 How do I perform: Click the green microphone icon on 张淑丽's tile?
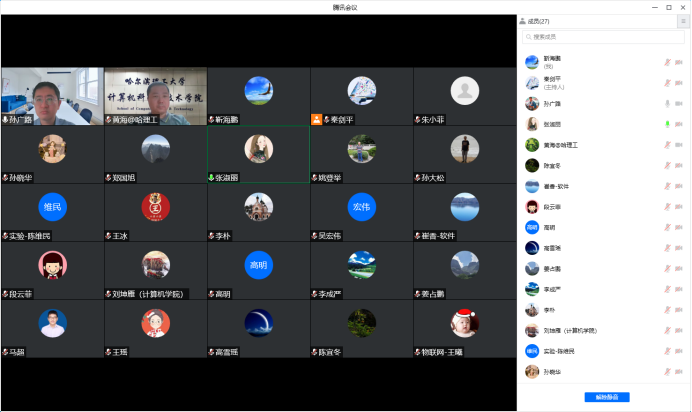[212, 178]
